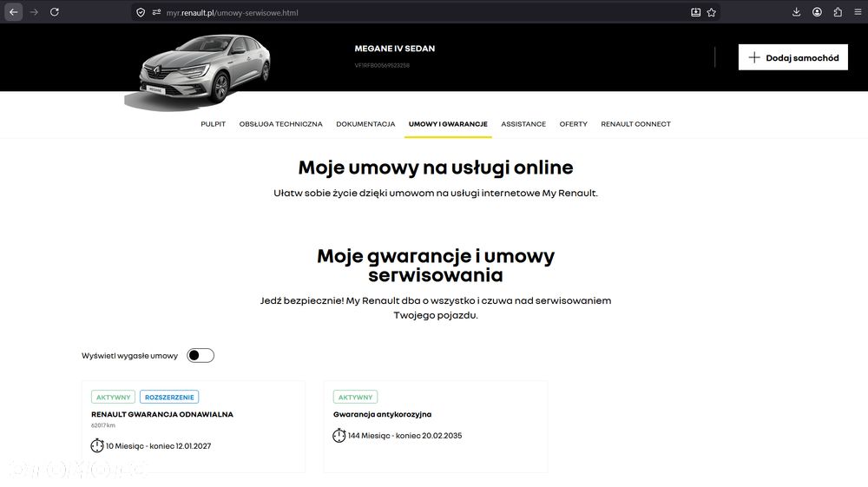Viewport: 868px width, 487px height.
Task: Open the ASSISTANCE tab
Action: pos(523,124)
